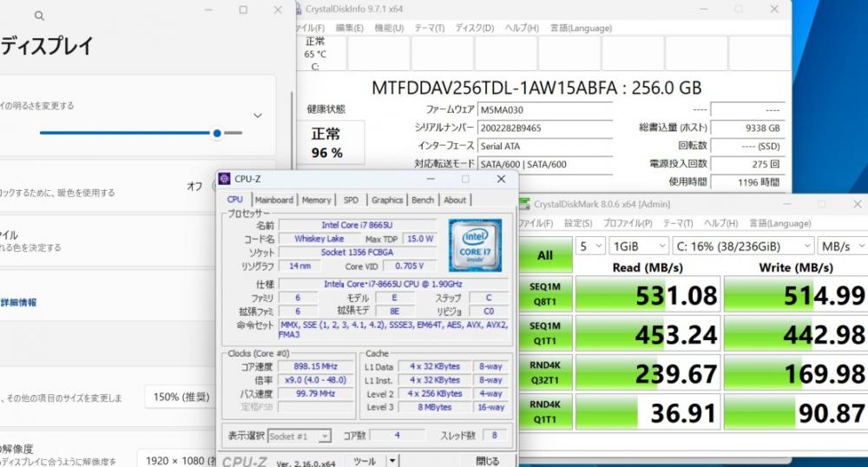The image size is (868, 467).
Task: Run the RND4K Q1T1 test button
Action: click(x=545, y=411)
